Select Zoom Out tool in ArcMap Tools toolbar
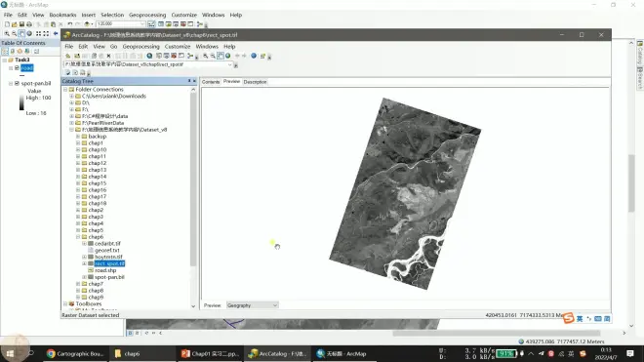The width and height of the screenshot is (644, 362). [14, 34]
